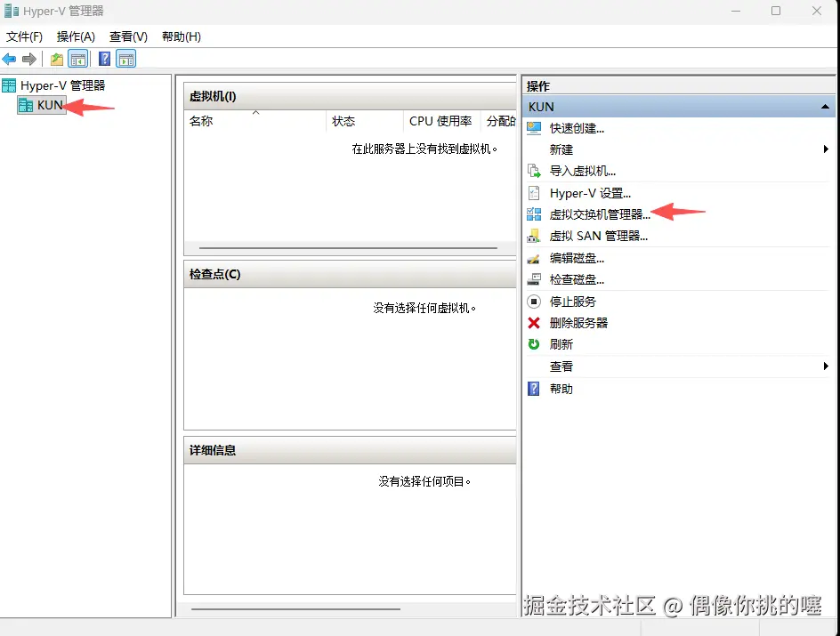Image resolution: width=840 pixels, height=636 pixels.
Task: Click the KUN server icon in tree
Action: (26, 105)
